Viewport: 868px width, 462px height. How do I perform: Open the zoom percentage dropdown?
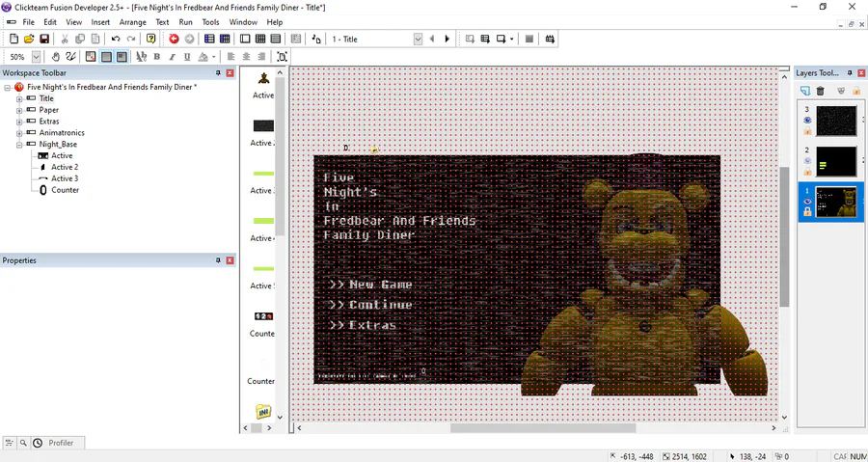(36, 57)
